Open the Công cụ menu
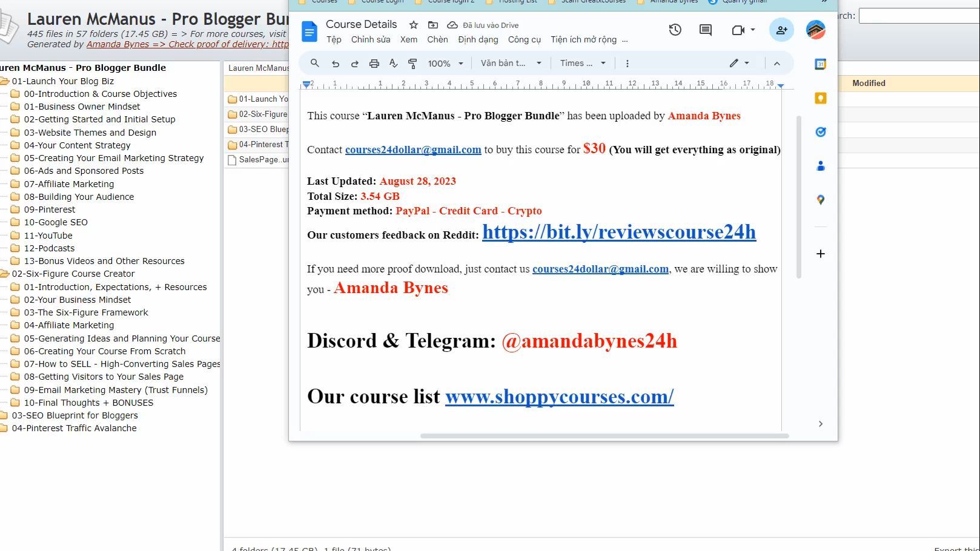980x551 pixels. (525, 39)
